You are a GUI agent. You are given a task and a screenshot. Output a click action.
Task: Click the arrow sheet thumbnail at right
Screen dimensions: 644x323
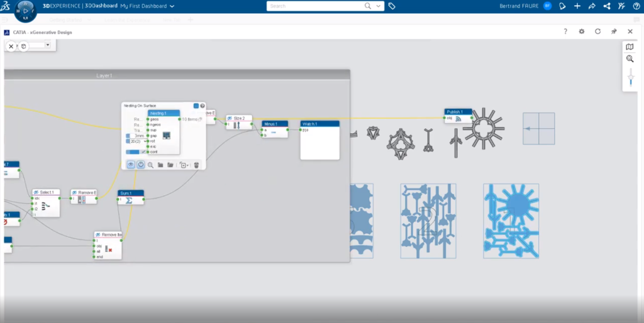click(x=539, y=128)
